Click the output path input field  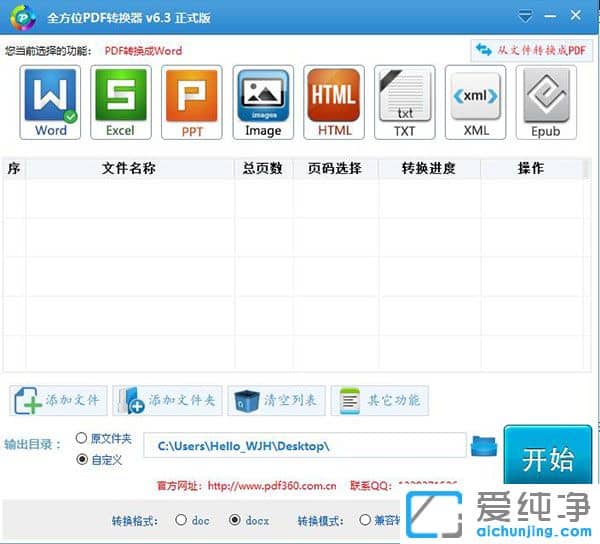pyautogui.click(x=305, y=445)
